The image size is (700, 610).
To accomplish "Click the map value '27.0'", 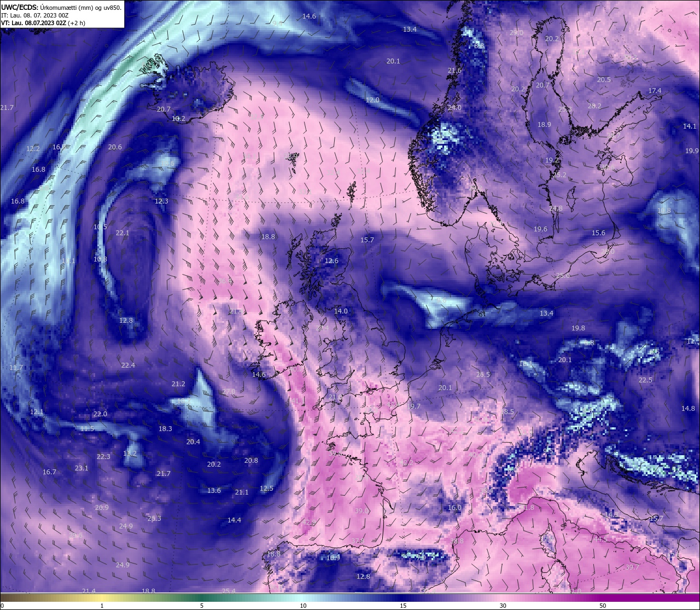I will pyautogui.click(x=229, y=392).
